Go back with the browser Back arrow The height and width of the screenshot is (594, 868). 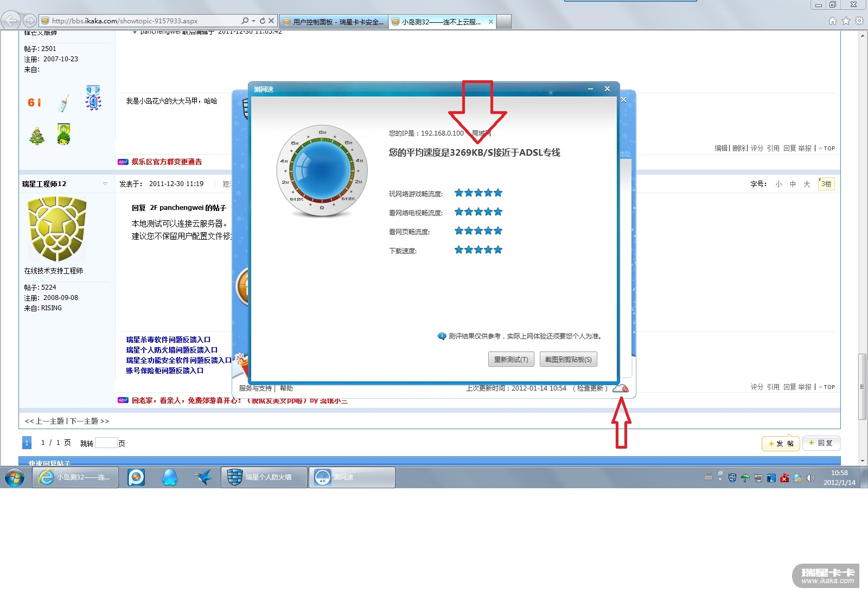pyautogui.click(x=11, y=21)
